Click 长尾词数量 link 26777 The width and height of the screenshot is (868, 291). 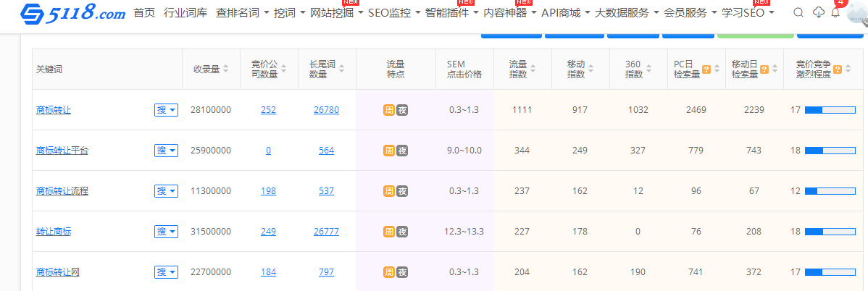click(326, 231)
